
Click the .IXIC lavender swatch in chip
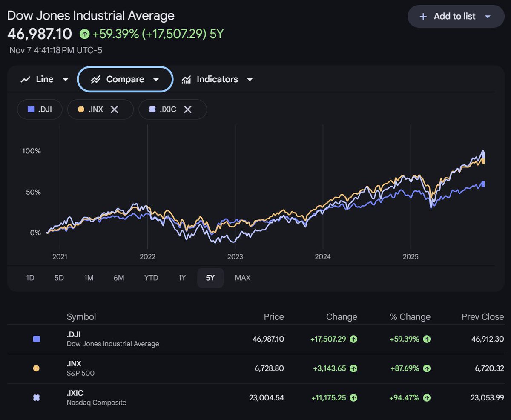(x=152, y=109)
